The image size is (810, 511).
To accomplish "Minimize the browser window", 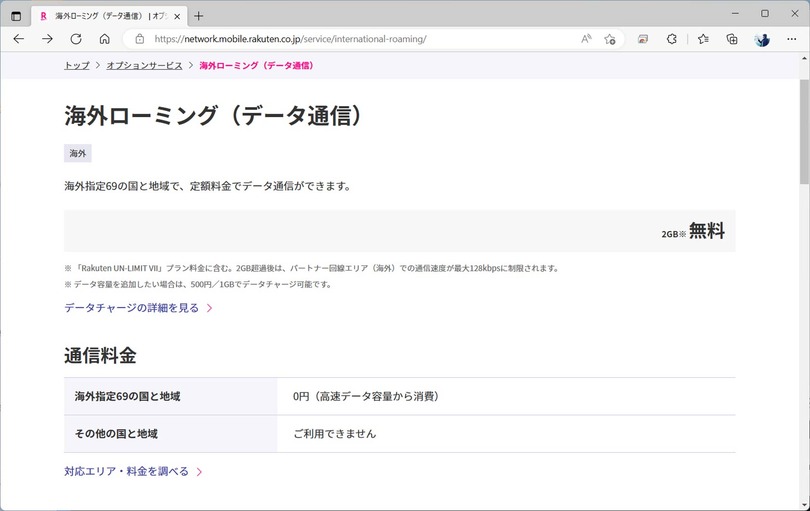I will point(735,13).
